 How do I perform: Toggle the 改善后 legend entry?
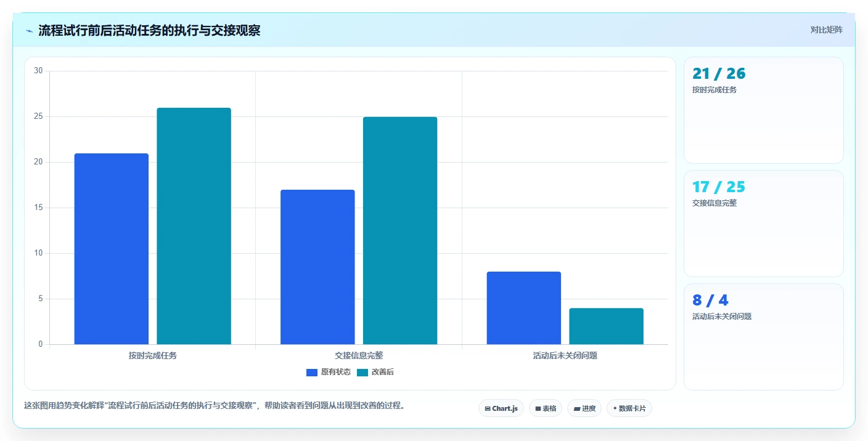tap(375, 372)
